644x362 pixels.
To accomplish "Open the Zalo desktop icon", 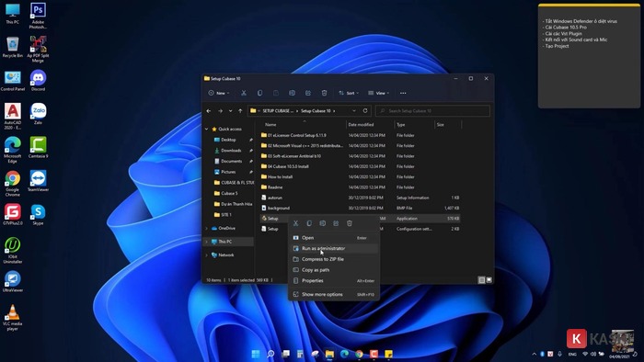I will tap(38, 114).
